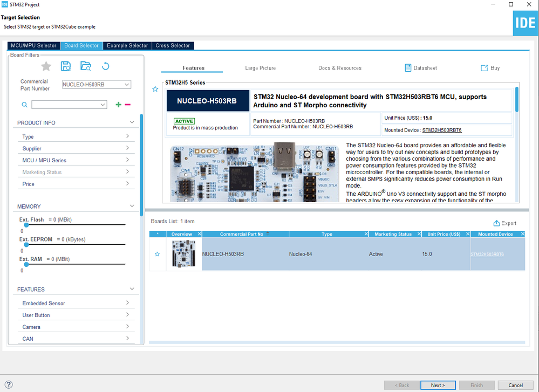Open the Example Selector tab

pyautogui.click(x=127, y=45)
